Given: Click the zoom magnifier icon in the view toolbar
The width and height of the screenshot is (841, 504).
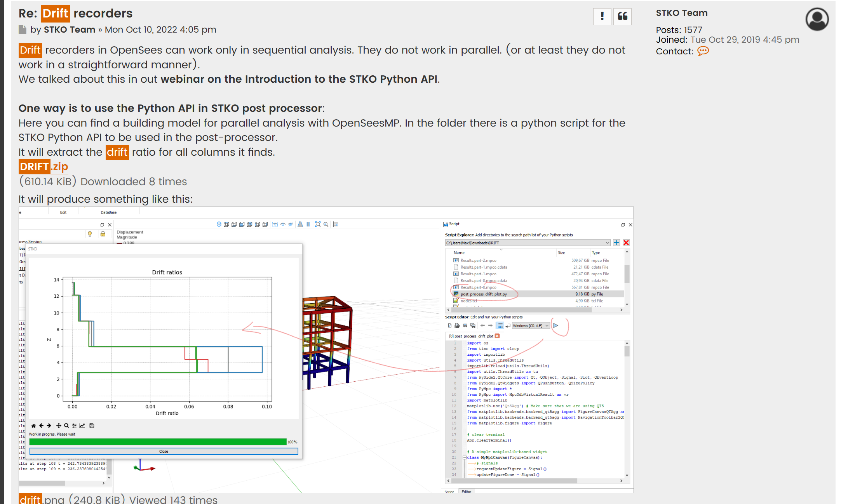Looking at the screenshot, I should point(326,224).
